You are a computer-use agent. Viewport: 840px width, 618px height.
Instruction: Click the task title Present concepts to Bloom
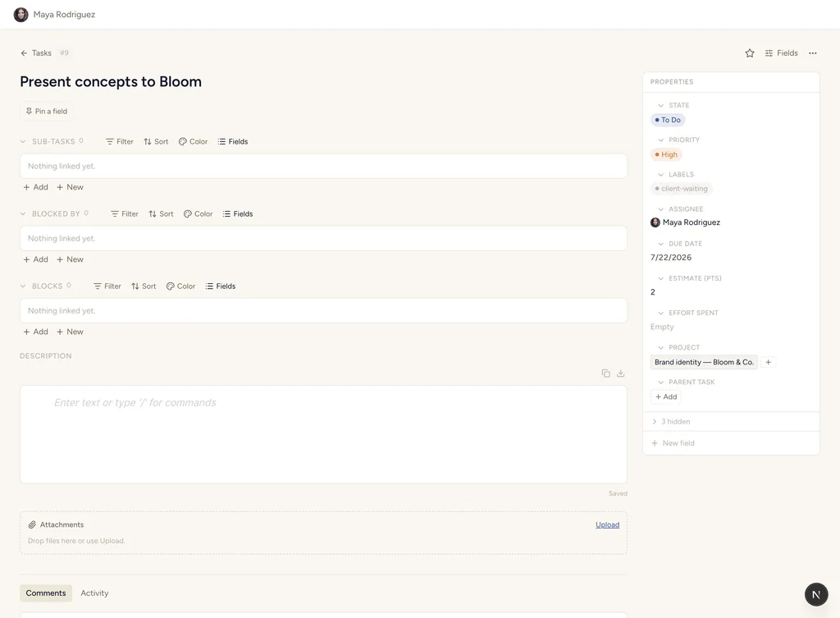111,81
